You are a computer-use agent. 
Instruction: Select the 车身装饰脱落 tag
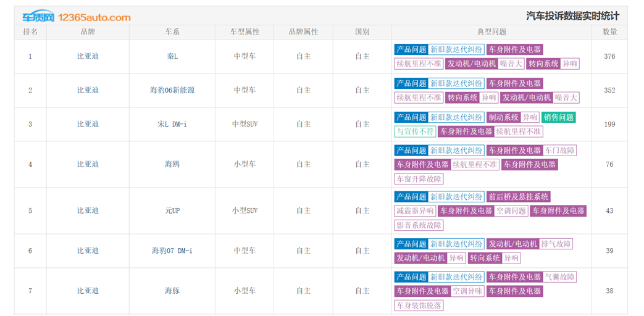pyautogui.click(x=419, y=306)
